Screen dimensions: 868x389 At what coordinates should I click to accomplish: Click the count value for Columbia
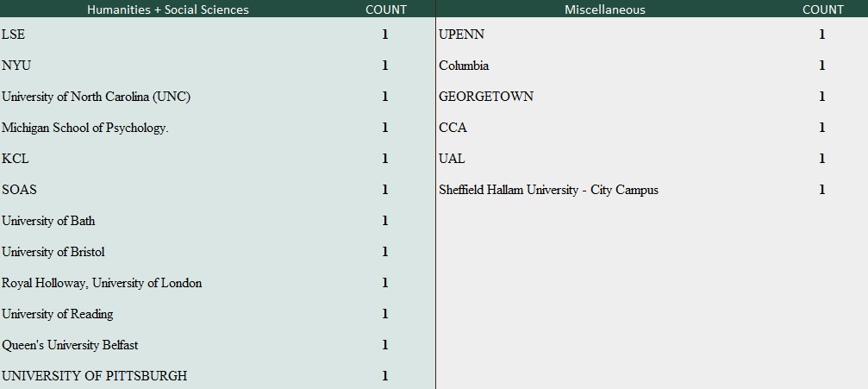[x=822, y=66]
